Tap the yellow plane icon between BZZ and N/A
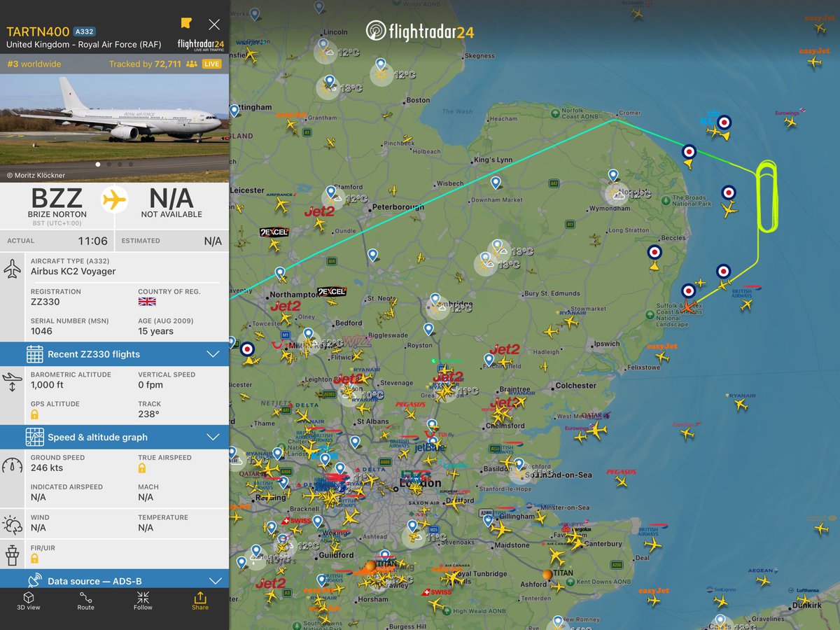840x630 pixels. (115, 200)
